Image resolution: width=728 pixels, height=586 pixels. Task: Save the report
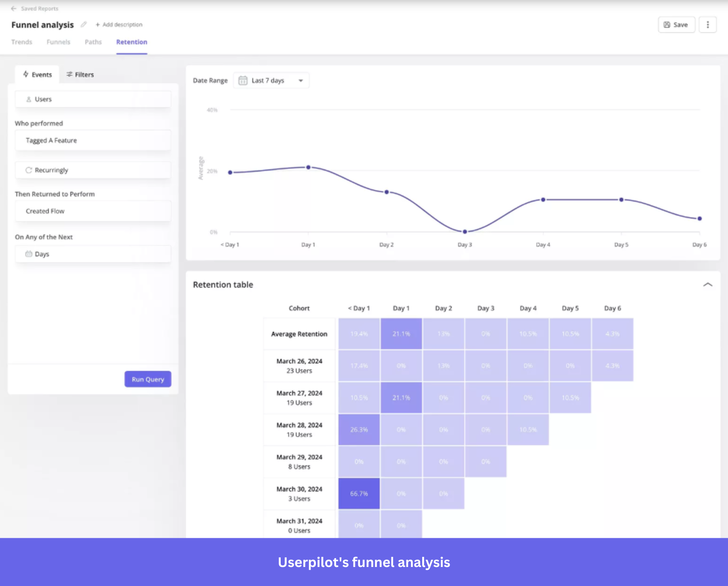[676, 24]
